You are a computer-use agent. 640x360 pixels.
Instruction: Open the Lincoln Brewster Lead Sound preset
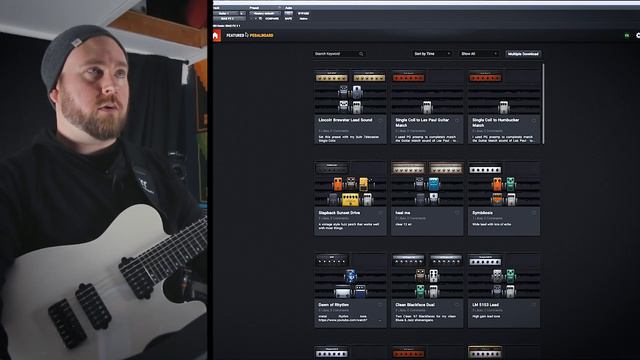345,120
